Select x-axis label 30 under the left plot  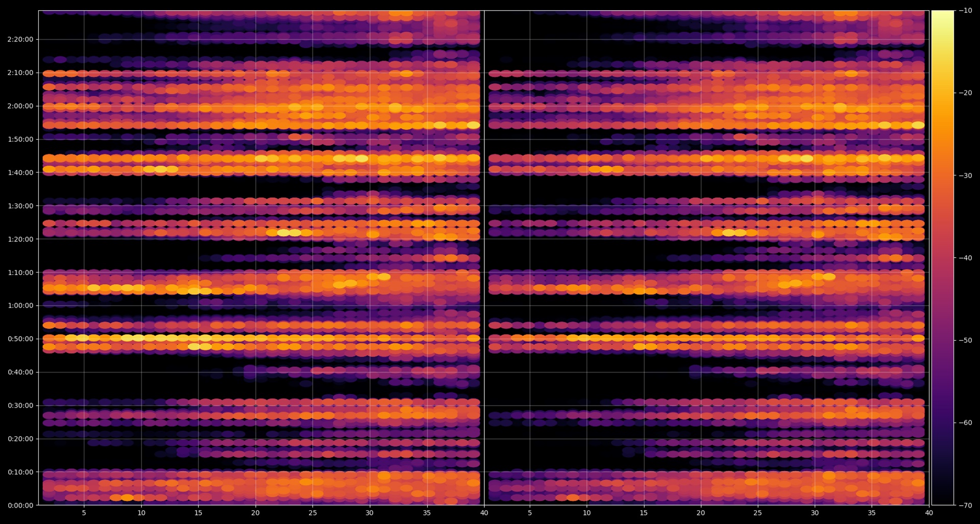pos(370,513)
